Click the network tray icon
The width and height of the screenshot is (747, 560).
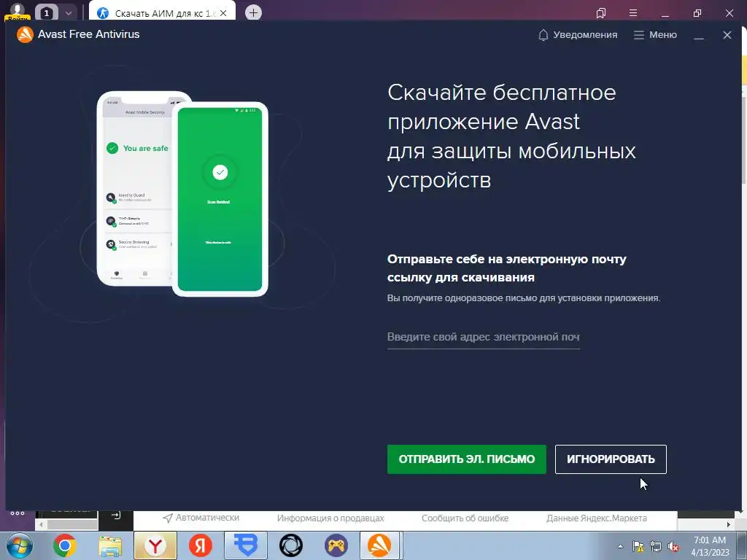click(x=656, y=546)
